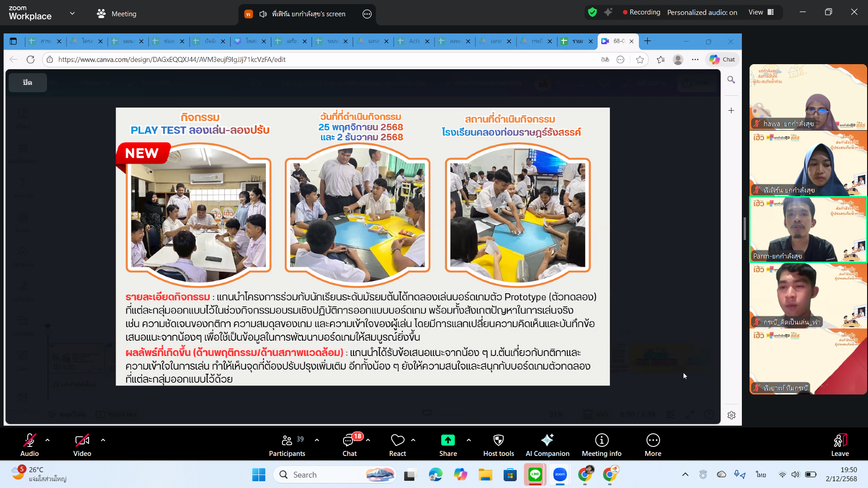Expand the Audio options chevron

click(x=47, y=439)
